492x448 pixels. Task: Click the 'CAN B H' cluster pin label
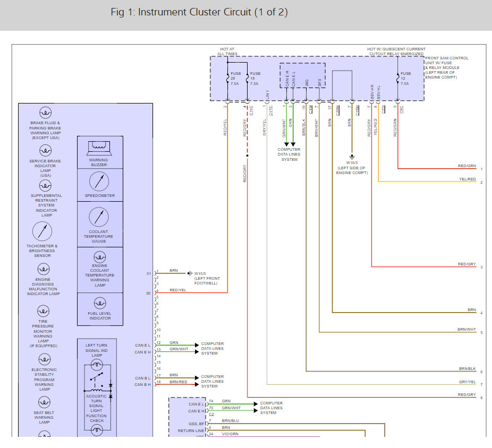(143, 385)
